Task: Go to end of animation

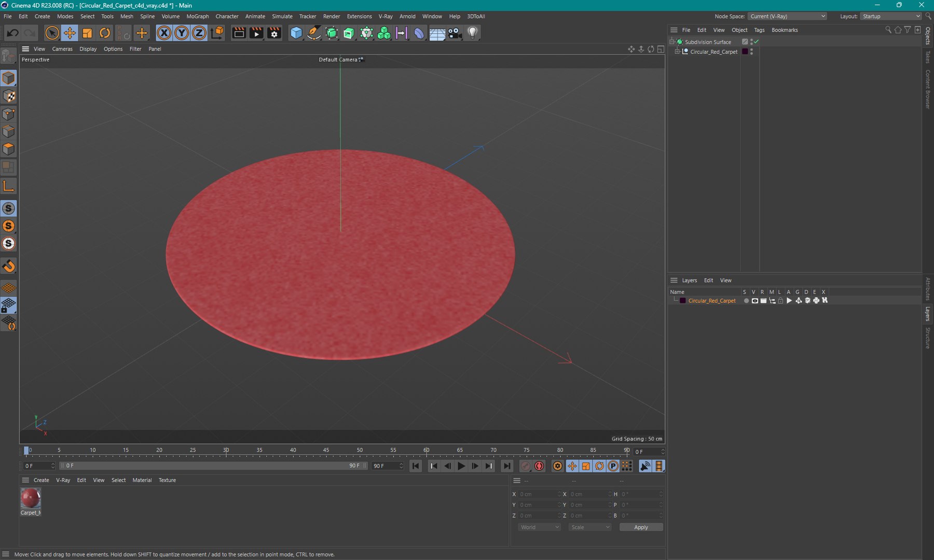Action: pyautogui.click(x=507, y=466)
